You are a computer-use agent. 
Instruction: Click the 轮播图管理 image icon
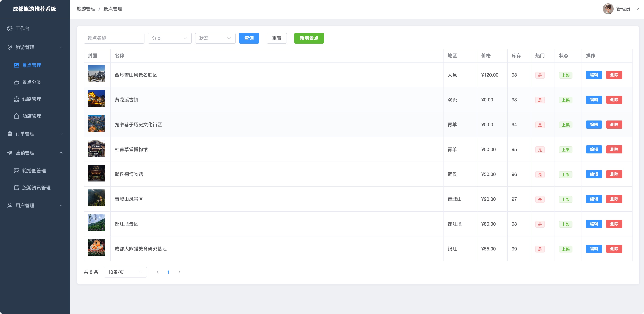click(x=17, y=171)
